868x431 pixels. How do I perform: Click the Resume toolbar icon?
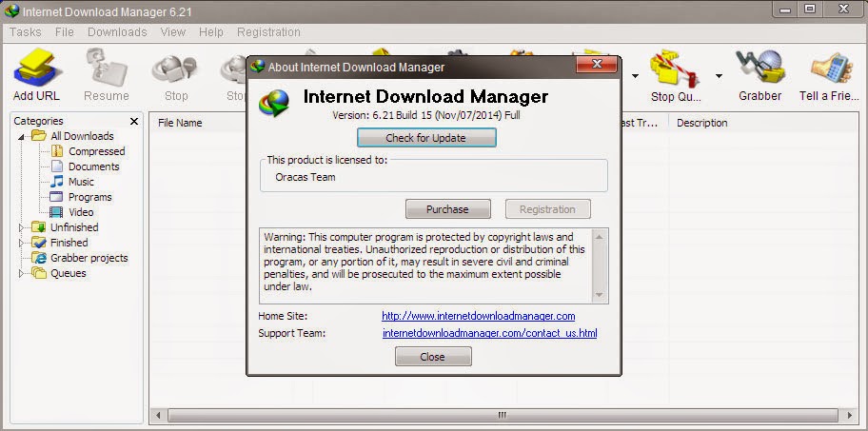click(x=107, y=68)
